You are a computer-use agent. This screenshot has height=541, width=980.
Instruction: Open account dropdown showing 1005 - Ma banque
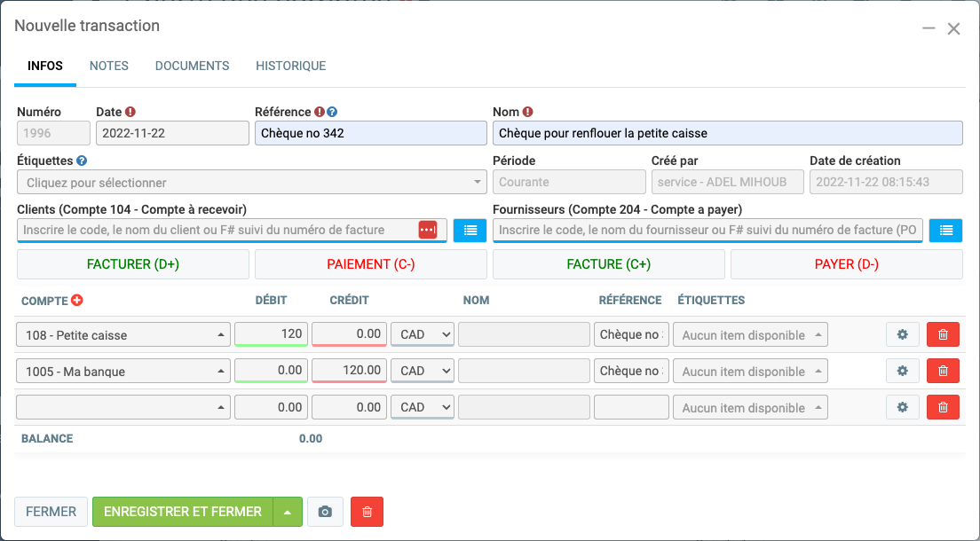tap(123, 371)
